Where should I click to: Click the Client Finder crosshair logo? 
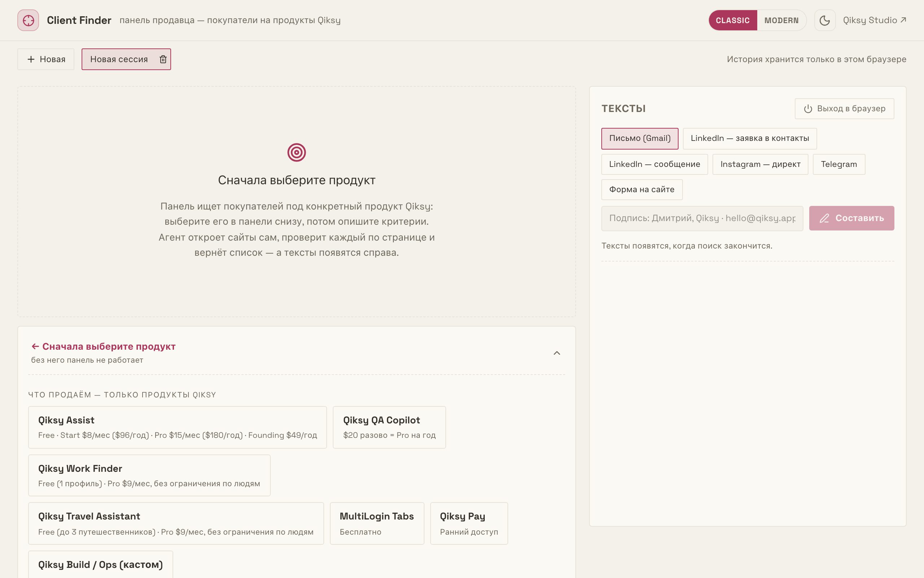[x=28, y=20]
